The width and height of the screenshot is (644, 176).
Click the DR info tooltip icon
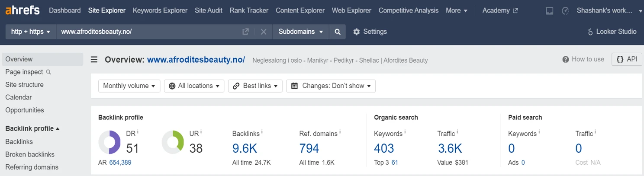pos(138,131)
